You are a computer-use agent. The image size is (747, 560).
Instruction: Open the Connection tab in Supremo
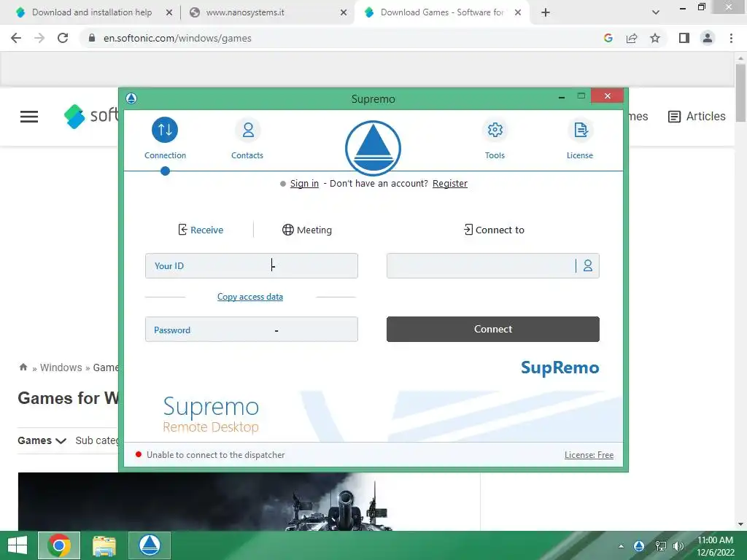click(x=165, y=138)
